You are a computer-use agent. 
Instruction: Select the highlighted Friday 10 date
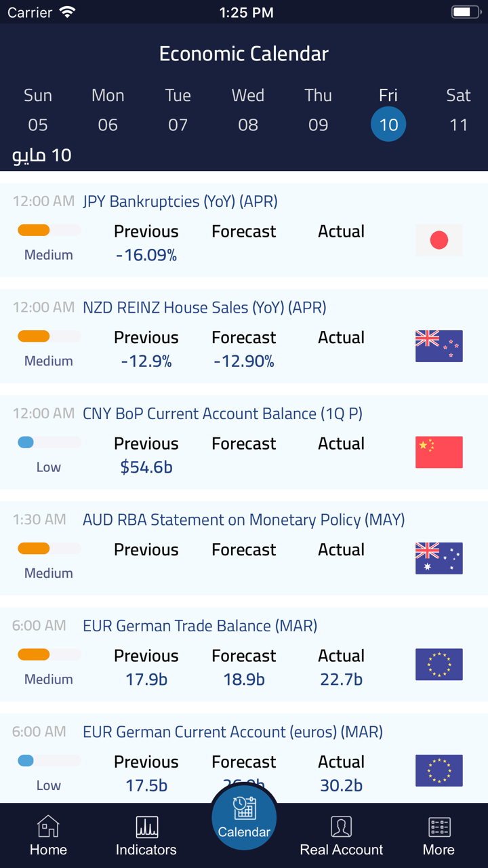[388, 125]
